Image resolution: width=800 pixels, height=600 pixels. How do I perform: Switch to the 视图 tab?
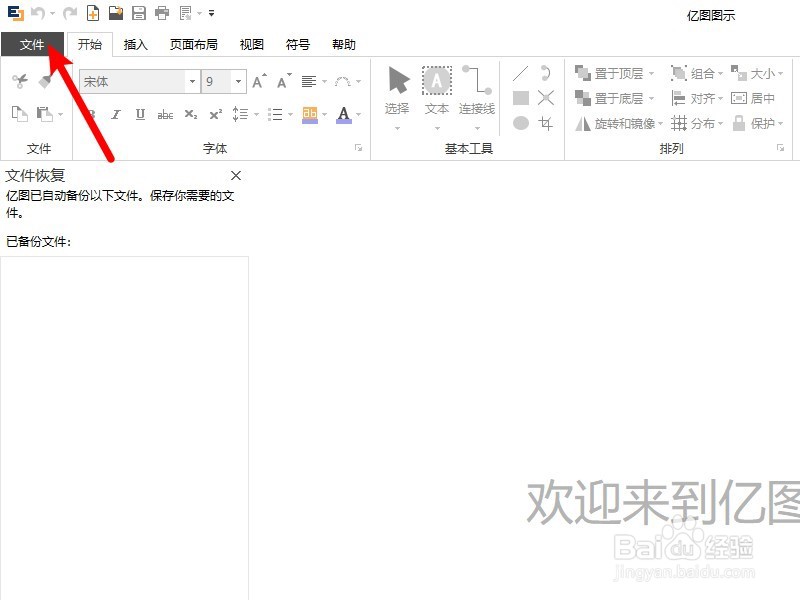click(252, 44)
